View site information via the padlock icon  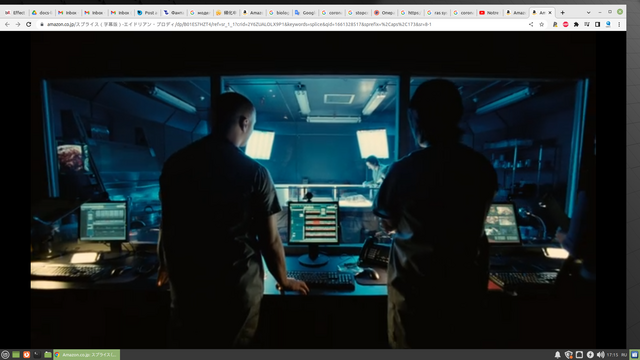42,24
